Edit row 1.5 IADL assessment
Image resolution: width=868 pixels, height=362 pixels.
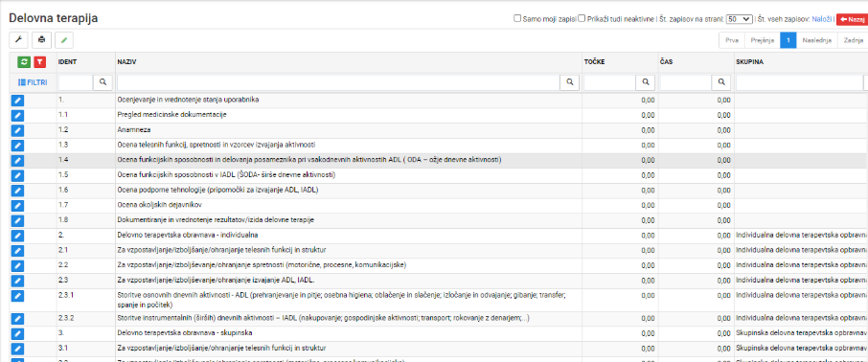click(17, 175)
